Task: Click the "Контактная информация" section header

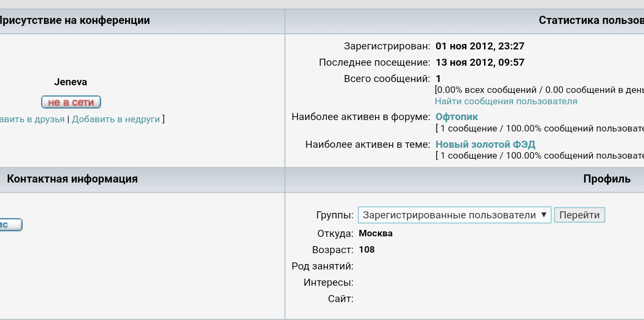Action: tap(72, 179)
